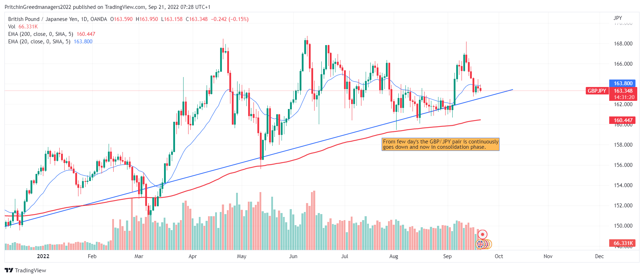
Task: Click the Mar label on the time axis
Action: click(139, 256)
